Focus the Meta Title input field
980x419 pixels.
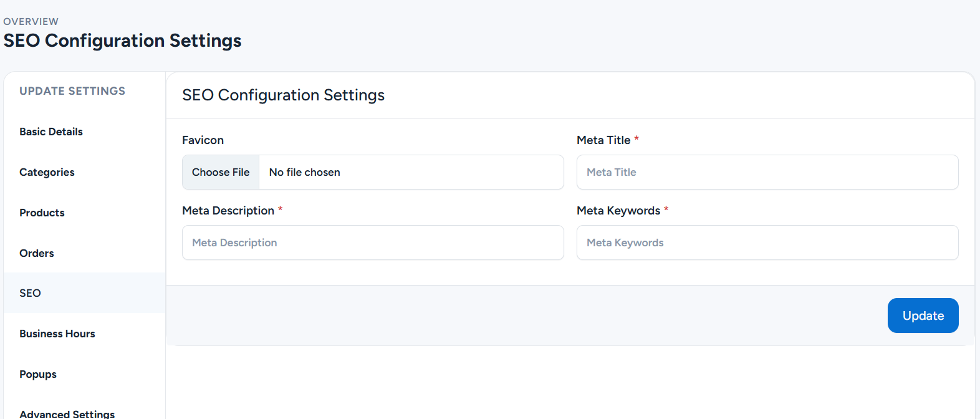(x=767, y=172)
